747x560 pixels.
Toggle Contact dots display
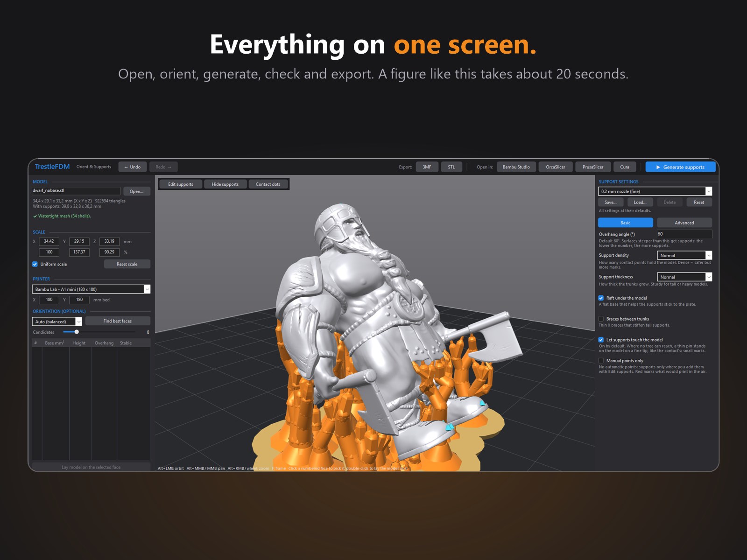click(268, 184)
